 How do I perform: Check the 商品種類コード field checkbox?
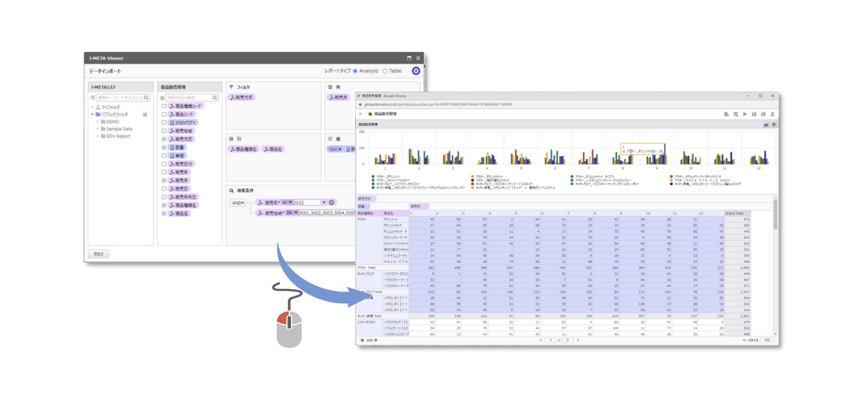click(164, 106)
